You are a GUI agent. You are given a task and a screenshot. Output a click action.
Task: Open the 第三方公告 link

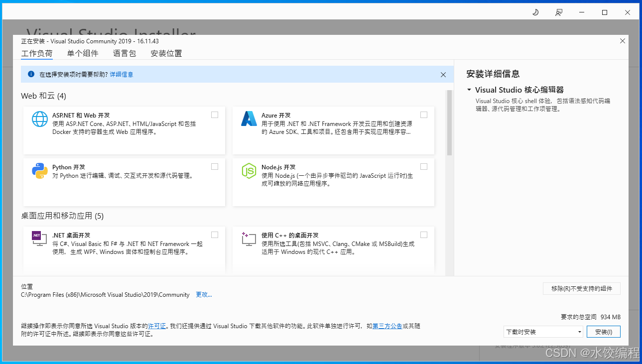pos(387,326)
